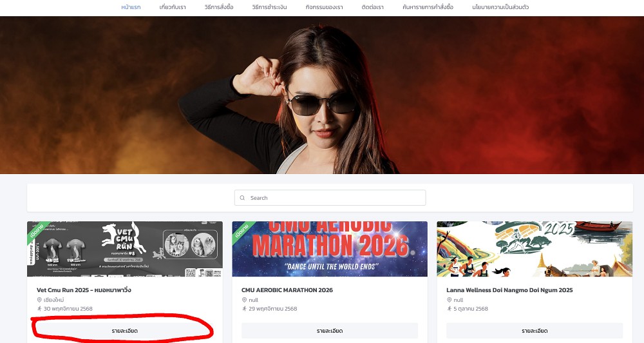The width and height of the screenshot is (644, 343).
Task: Click runner icon beside 29 พฤศจิกายน 2568
Action: 244,309
